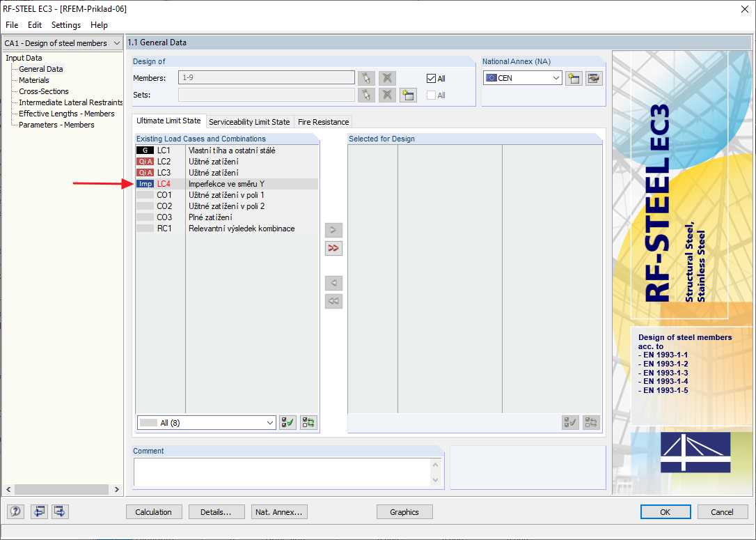The height and width of the screenshot is (540, 756).
Task: Select LC4 Imperfekce ve směru Y row
Action: pyautogui.click(x=227, y=184)
